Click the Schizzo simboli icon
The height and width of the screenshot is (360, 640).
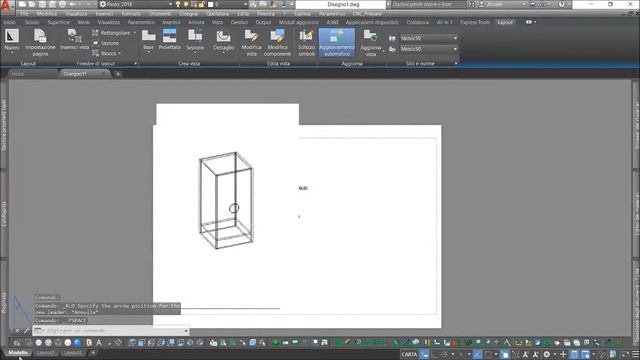[306, 36]
